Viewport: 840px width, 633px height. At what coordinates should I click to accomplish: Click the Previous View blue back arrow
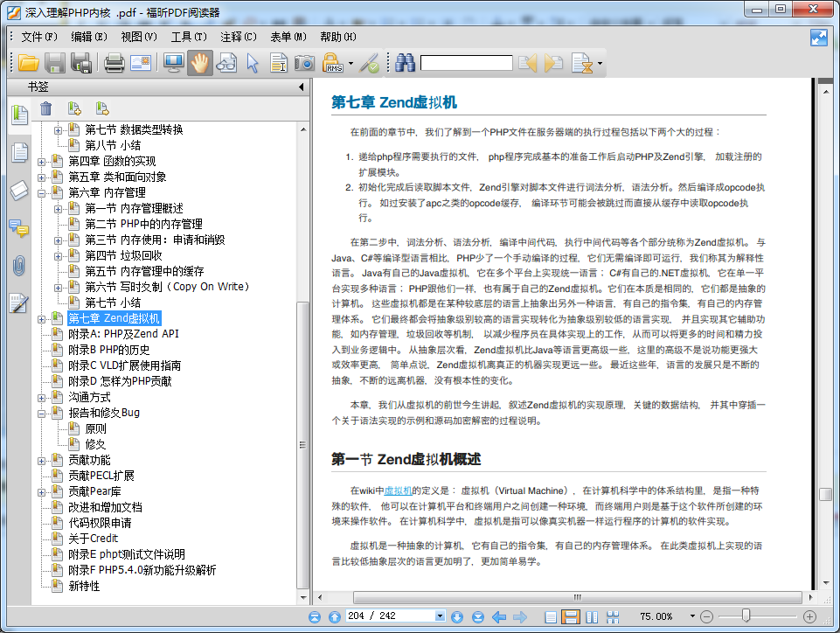(x=499, y=617)
